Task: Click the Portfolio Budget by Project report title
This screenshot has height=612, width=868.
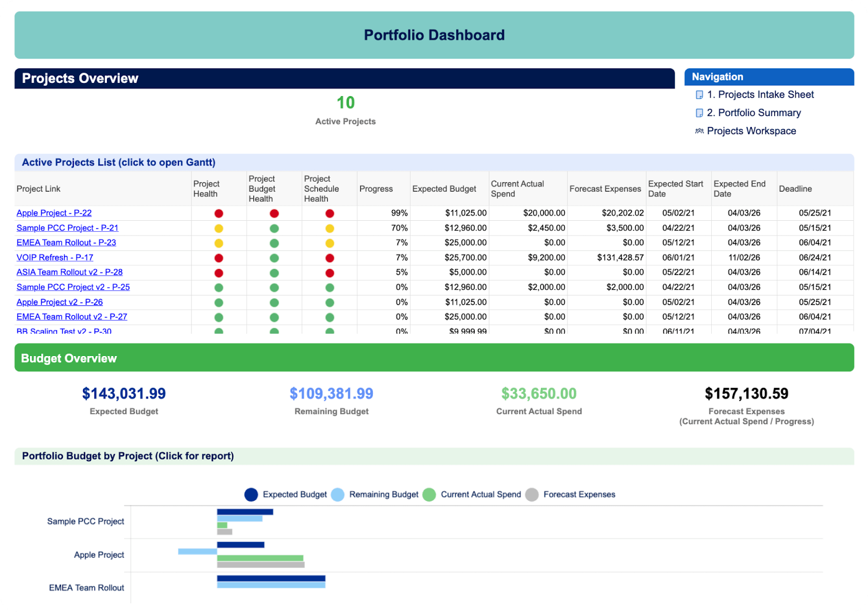Action: (128, 456)
